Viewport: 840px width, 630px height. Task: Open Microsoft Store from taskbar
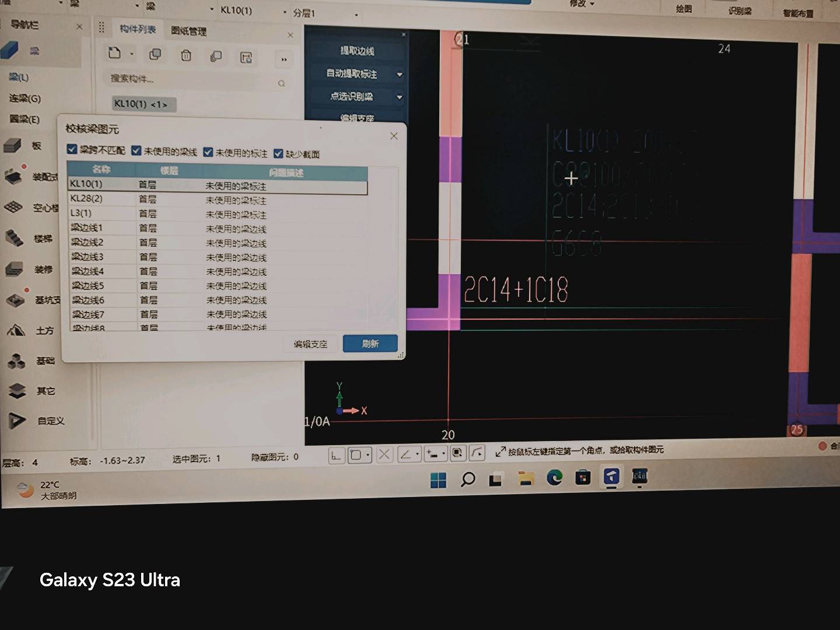pos(583,478)
